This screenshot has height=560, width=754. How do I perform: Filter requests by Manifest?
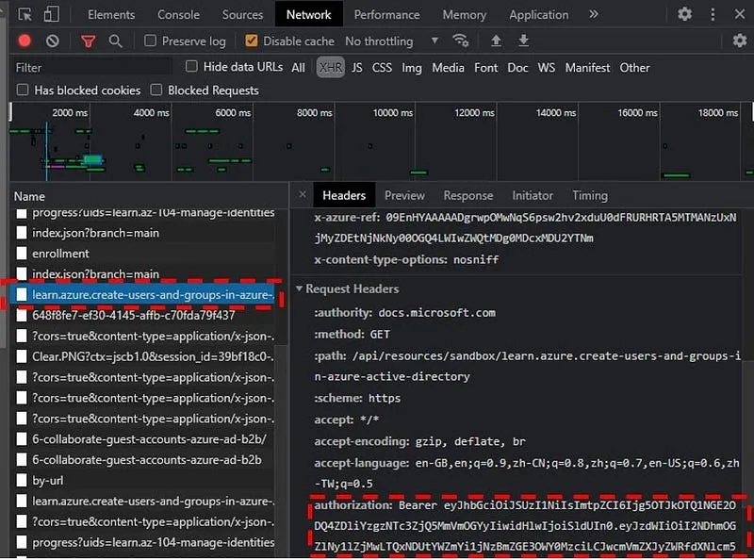click(x=587, y=68)
